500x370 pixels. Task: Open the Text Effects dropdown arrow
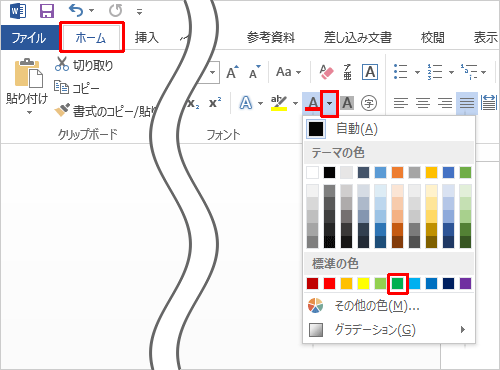pos(261,103)
